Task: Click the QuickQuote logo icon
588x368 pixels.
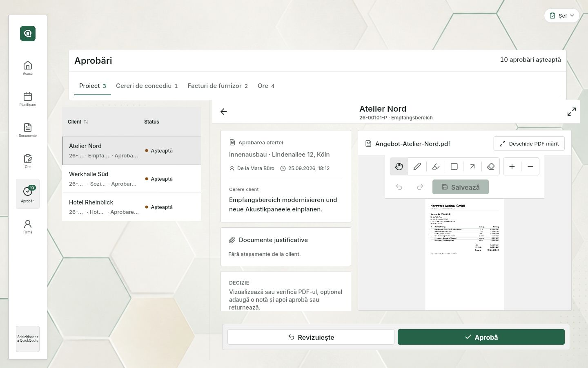Action: click(28, 33)
